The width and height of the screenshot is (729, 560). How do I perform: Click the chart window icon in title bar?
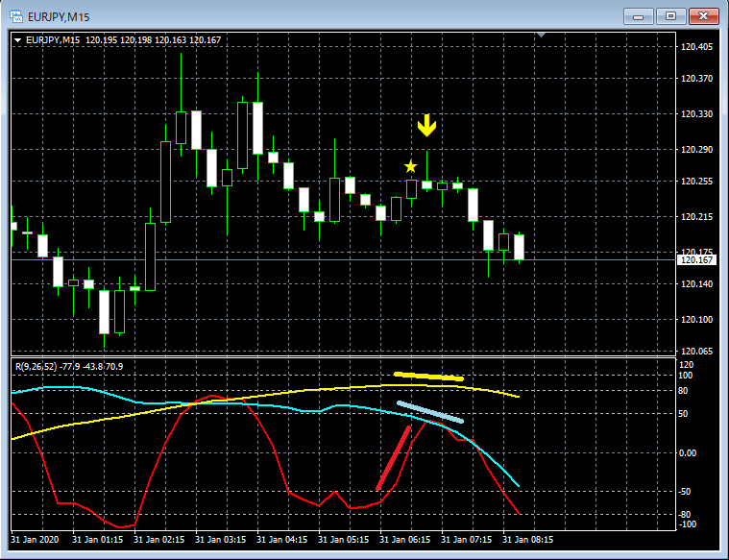(16, 17)
